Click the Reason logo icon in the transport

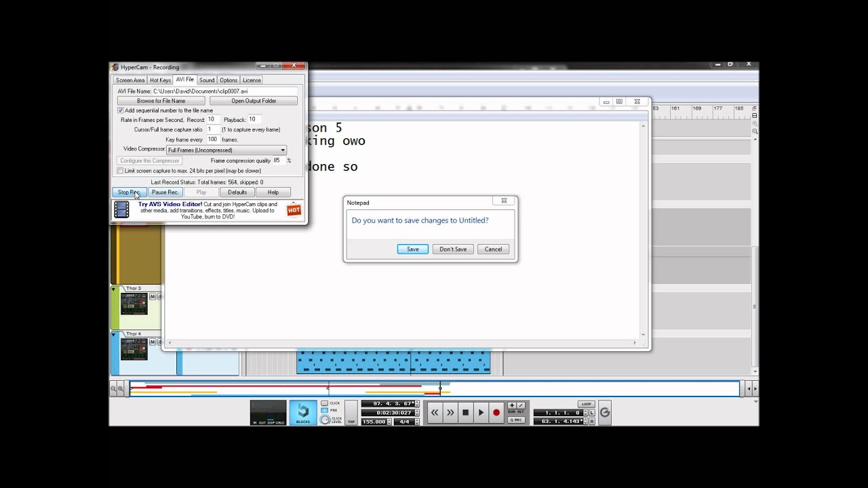click(605, 412)
